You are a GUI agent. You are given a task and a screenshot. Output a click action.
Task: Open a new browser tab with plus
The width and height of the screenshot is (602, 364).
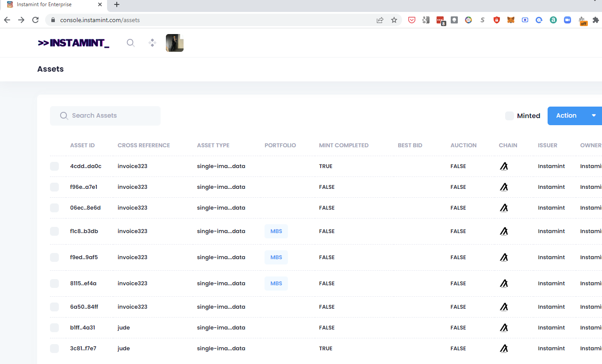pyautogui.click(x=117, y=4)
